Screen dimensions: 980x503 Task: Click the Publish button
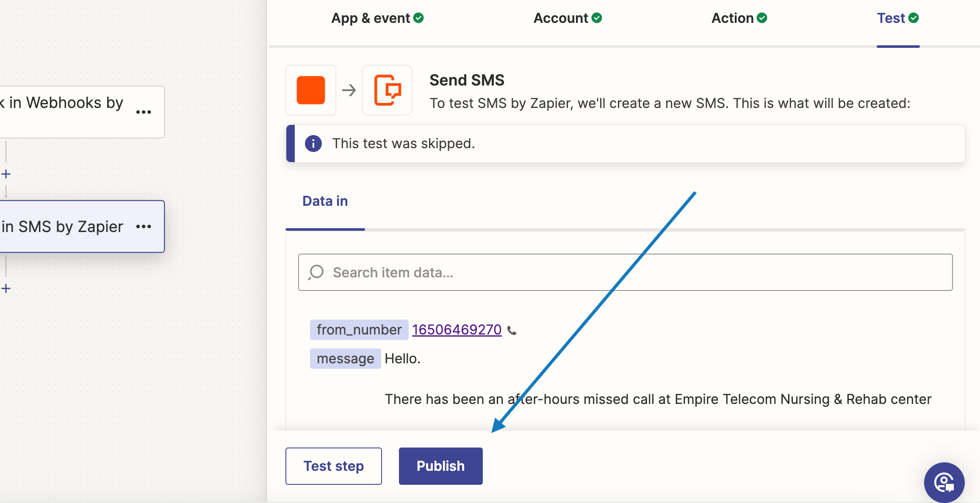click(440, 466)
